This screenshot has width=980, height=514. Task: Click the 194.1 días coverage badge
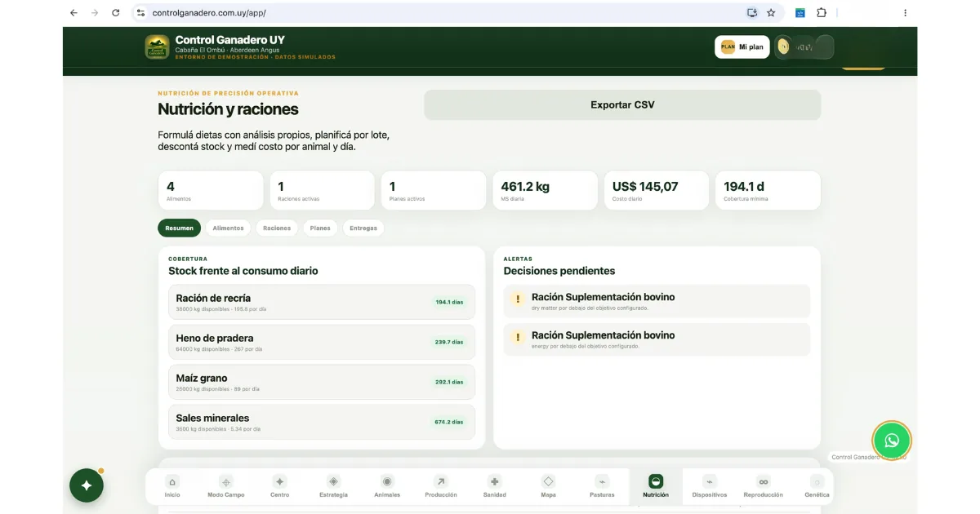click(449, 302)
